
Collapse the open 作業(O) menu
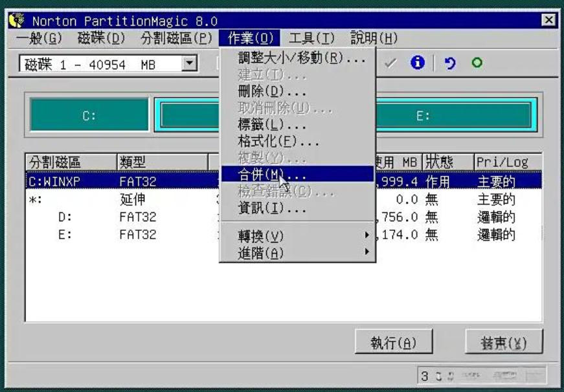point(250,38)
